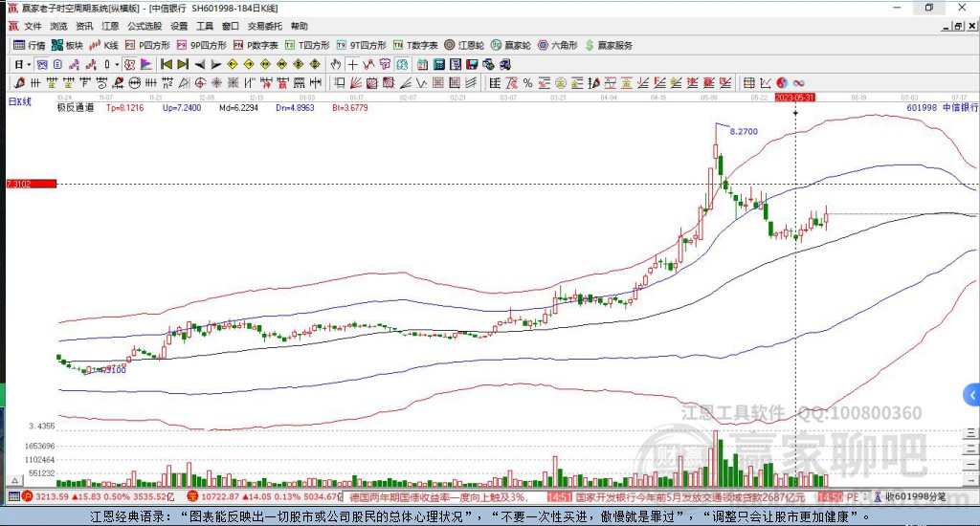Switch to the K线 chart view
Screen dimensions: 980x526
click(103, 45)
